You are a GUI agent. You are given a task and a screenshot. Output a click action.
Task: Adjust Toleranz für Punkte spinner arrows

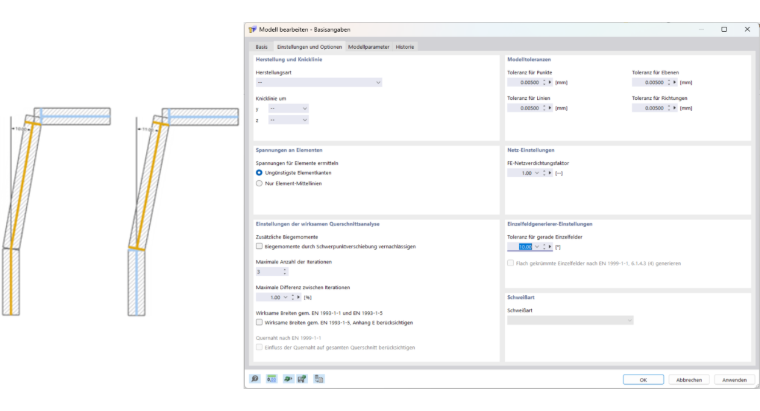[544, 82]
